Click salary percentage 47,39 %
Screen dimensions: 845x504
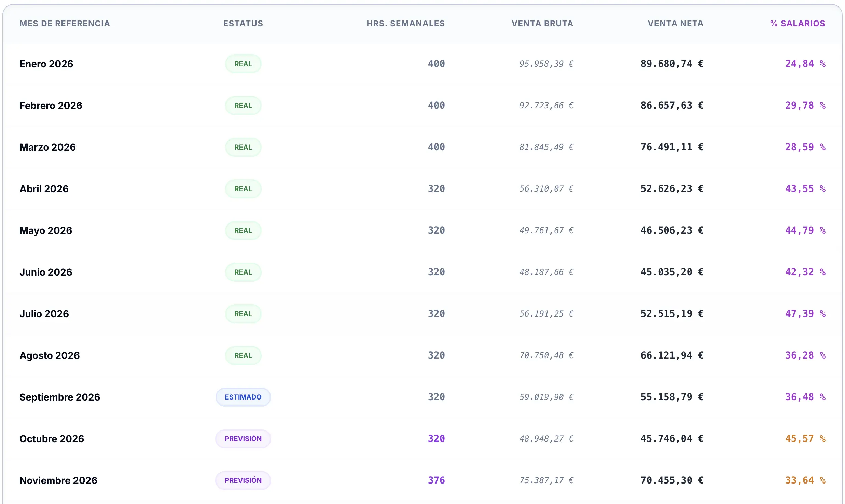tap(805, 314)
